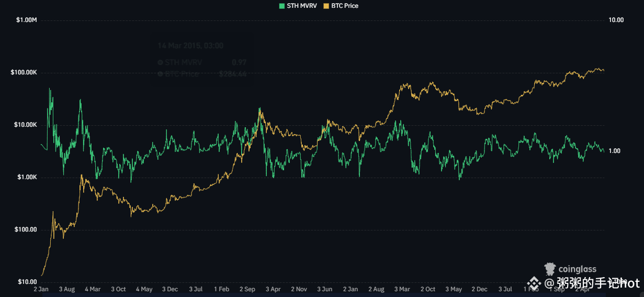
Task: Click the $100.00 left axis label
Action: coord(26,229)
